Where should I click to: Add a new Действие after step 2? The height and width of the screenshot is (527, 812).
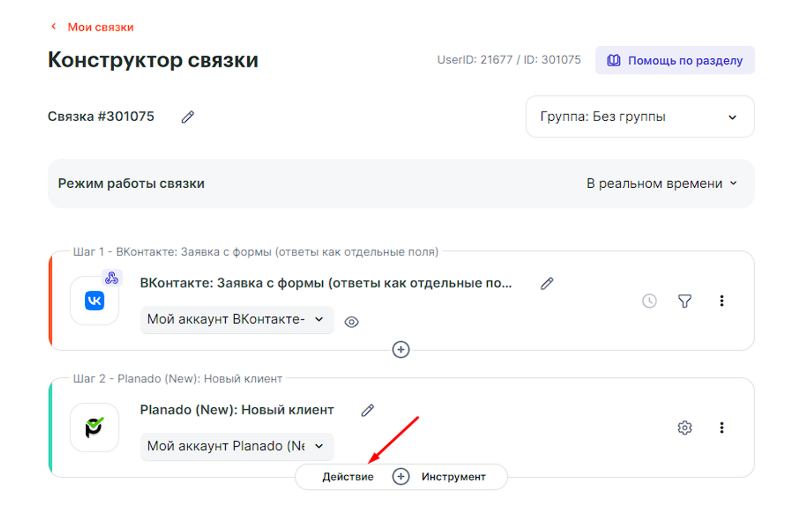tap(348, 477)
